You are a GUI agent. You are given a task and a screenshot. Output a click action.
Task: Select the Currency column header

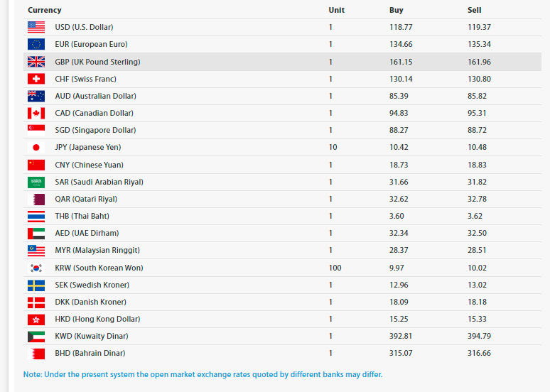click(45, 10)
